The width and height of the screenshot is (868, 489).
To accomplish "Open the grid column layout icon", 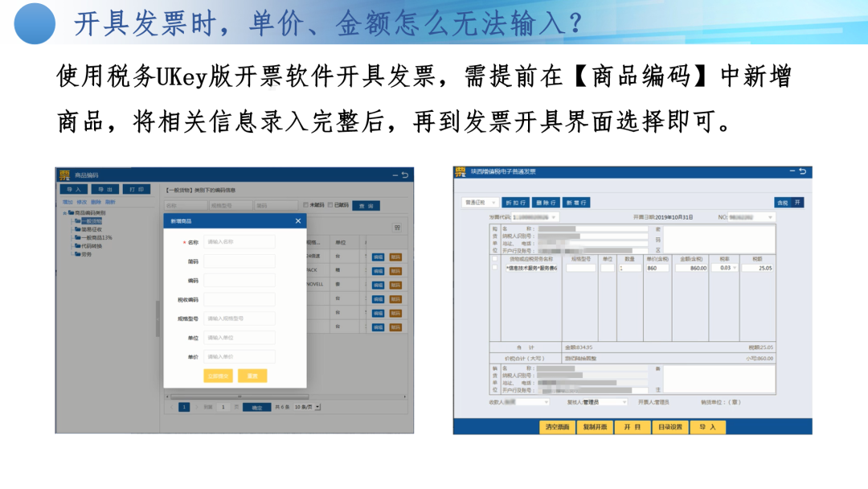I will pos(397,228).
